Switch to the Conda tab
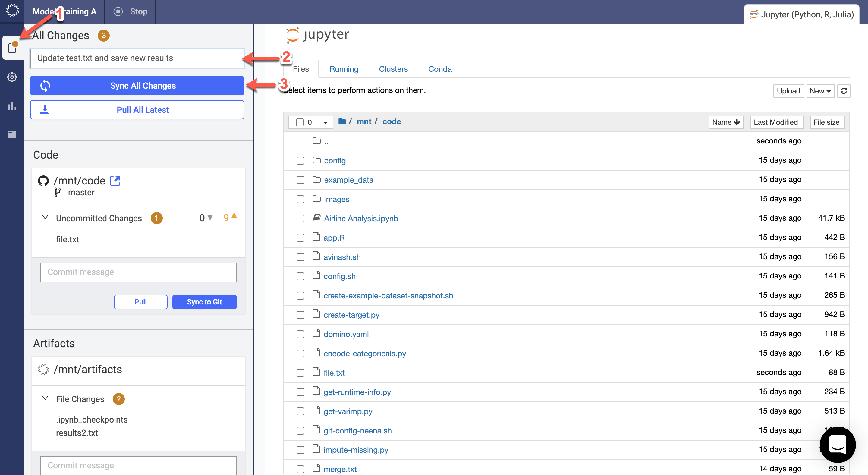The height and width of the screenshot is (475, 868). coord(440,69)
